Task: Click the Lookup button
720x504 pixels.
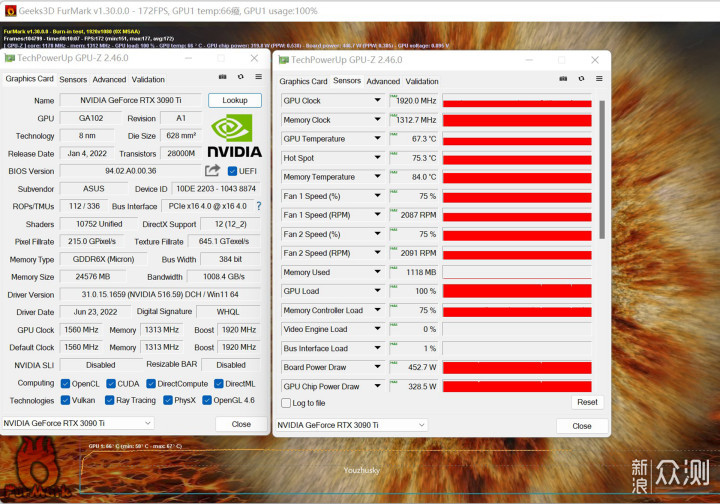Action: coord(235,100)
